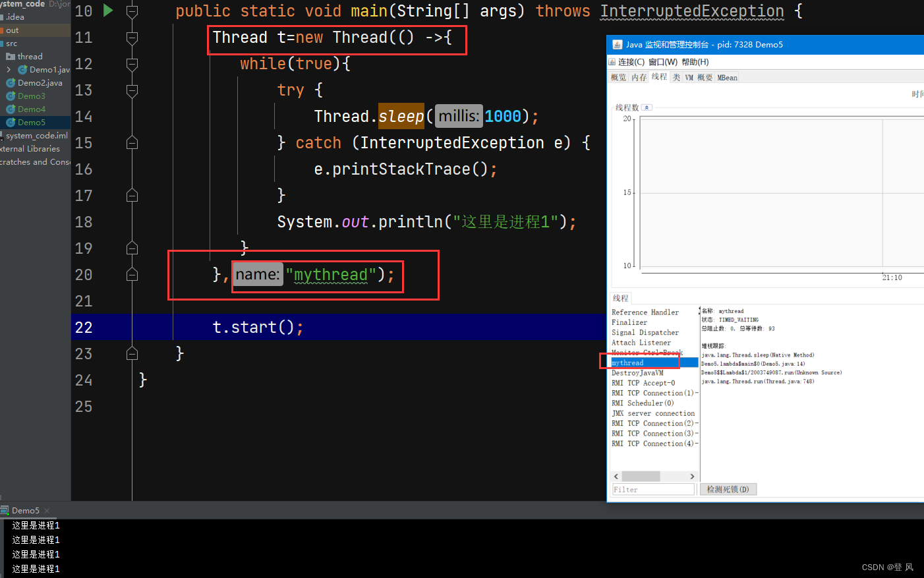Viewport: 924px width, 578px height.
Task: Click the fold end marker on line 17
Action: point(132,196)
